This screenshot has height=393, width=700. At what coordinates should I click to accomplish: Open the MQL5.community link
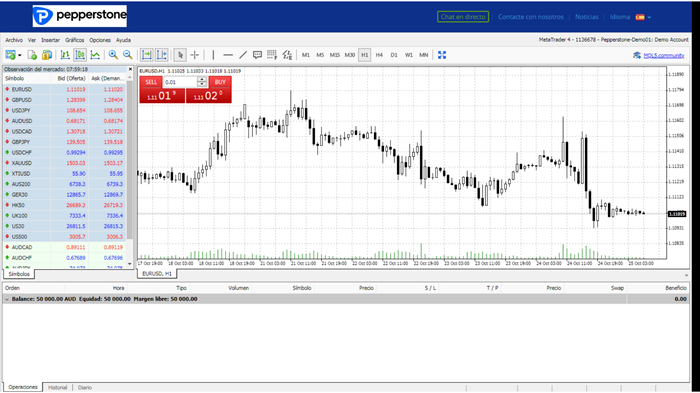pyautogui.click(x=663, y=55)
